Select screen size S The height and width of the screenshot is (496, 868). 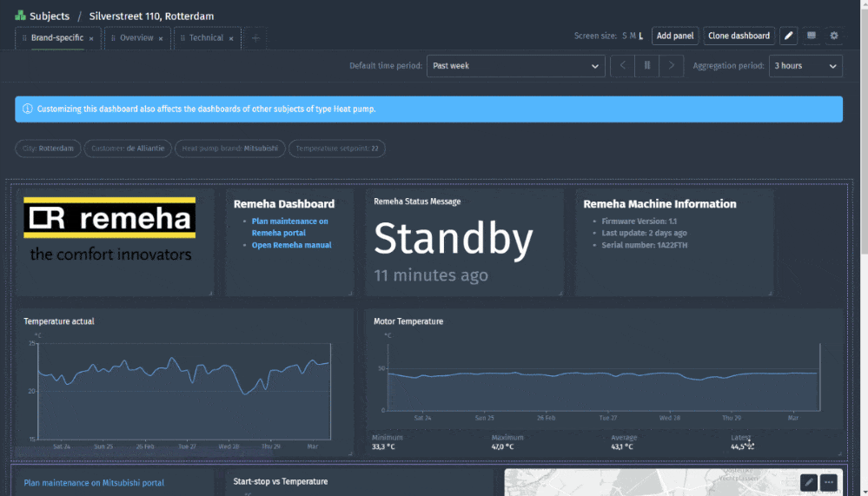[625, 36]
